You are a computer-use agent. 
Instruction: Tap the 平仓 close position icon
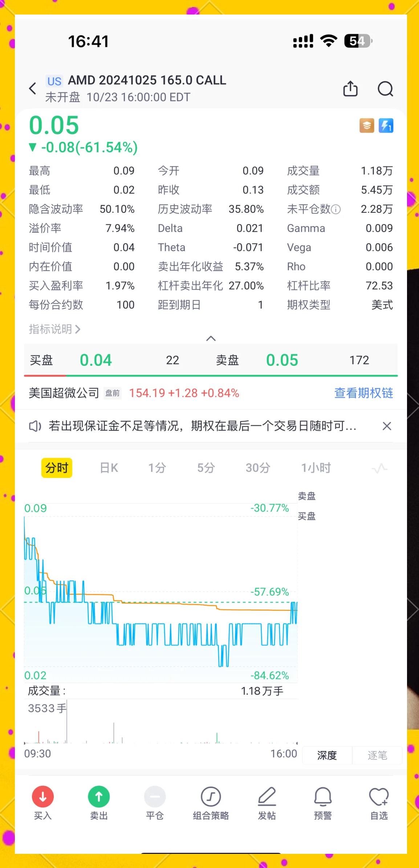click(x=155, y=797)
